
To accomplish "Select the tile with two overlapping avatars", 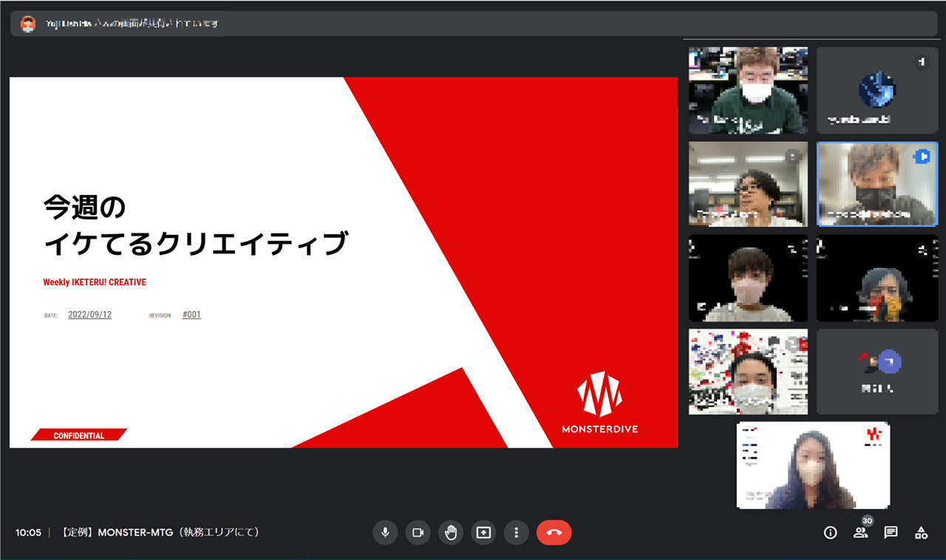I will [877, 372].
